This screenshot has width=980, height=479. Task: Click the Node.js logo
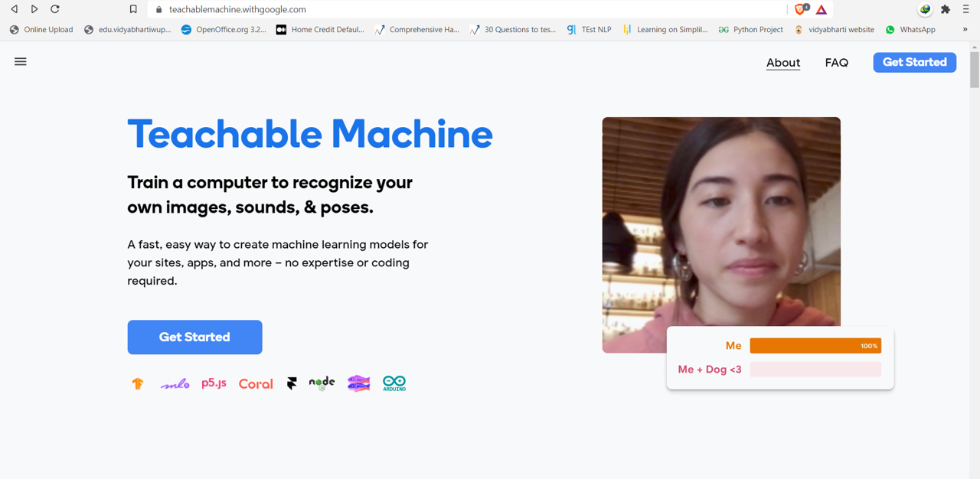(322, 383)
